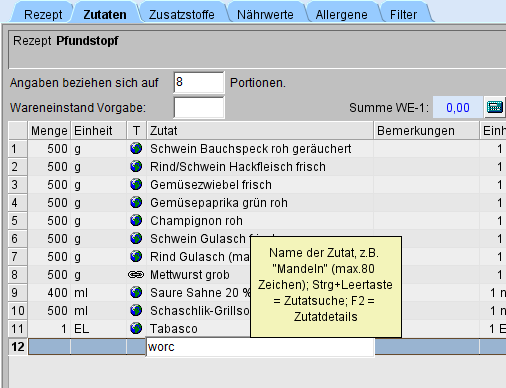This screenshot has height=388, width=506.
Task: Open the Nährwerte tab
Action: pyautogui.click(x=265, y=14)
